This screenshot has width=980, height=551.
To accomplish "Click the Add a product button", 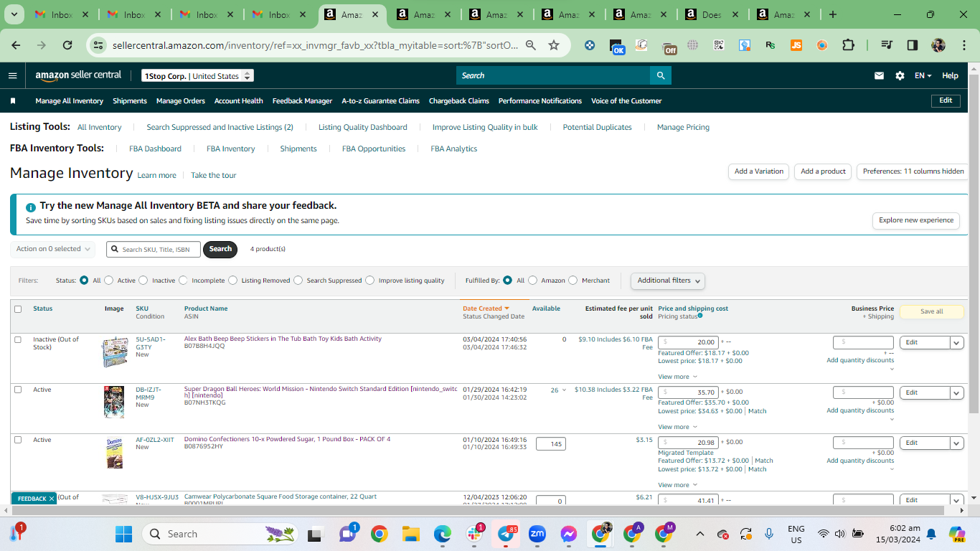I will point(823,171).
